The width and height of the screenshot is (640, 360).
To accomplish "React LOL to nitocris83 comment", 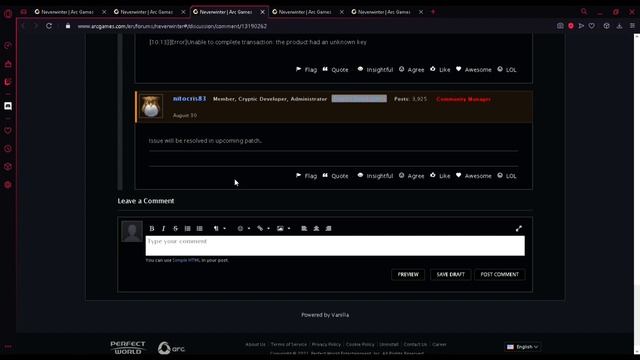I will pyautogui.click(x=507, y=176).
